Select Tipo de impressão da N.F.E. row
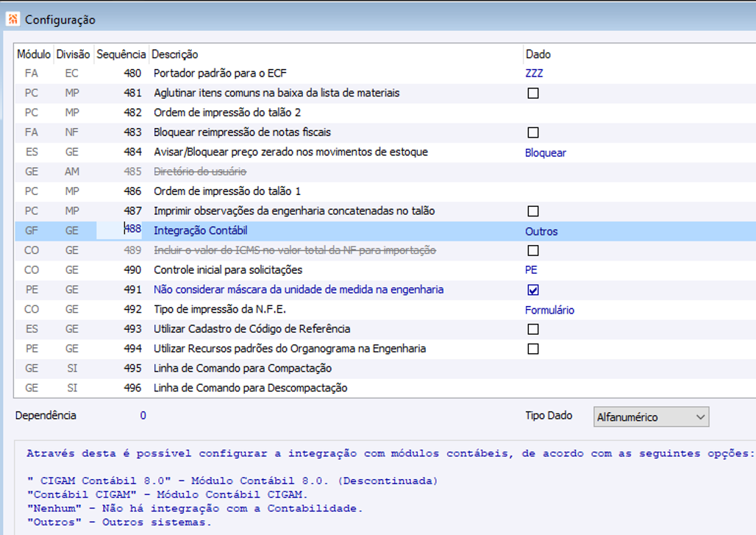756x535 pixels. click(x=385, y=310)
